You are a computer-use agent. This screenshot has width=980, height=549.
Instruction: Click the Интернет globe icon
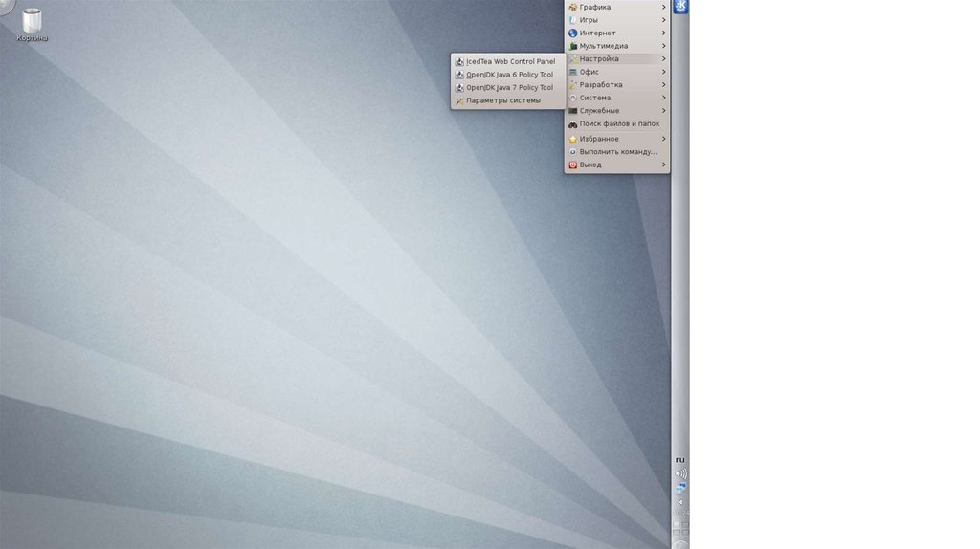tap(573, 33)
